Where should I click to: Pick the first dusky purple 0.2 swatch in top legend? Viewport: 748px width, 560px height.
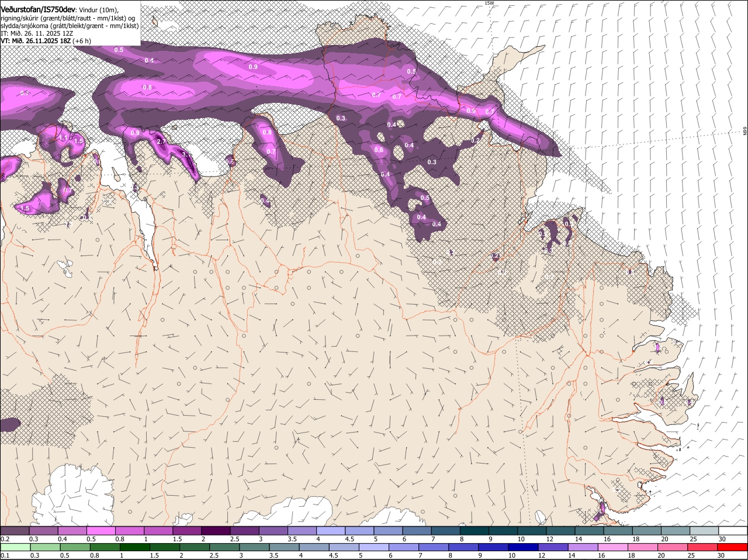point(15,530)
